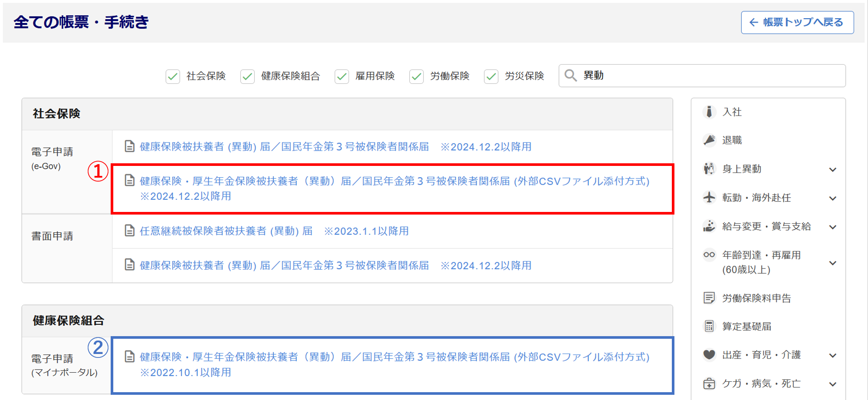Click document icon of 外部CSV form ※2024.12.2以降用
This screenshot has width=868, height=400.
coord(129,180)
